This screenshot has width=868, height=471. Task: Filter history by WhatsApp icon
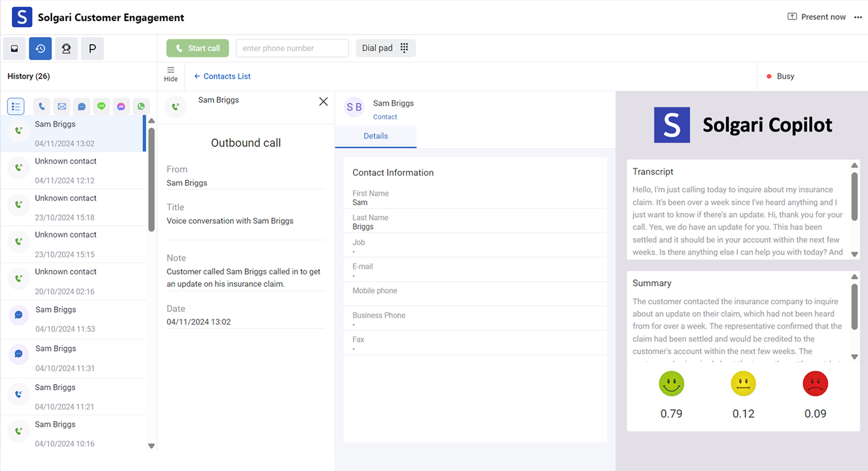click(x=141, y=106)
